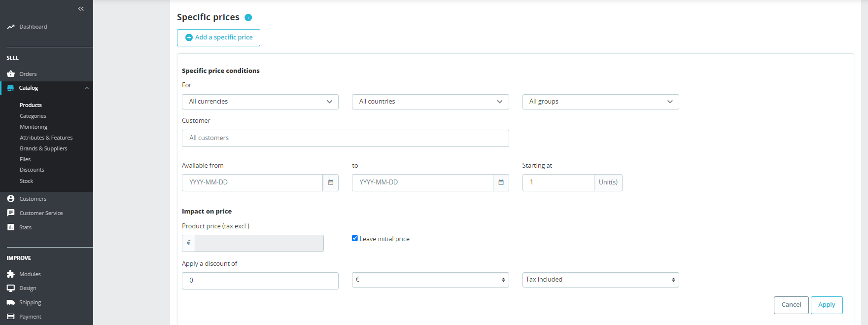
Task: Go to Attributes & Features page
Action: (46, 138)
